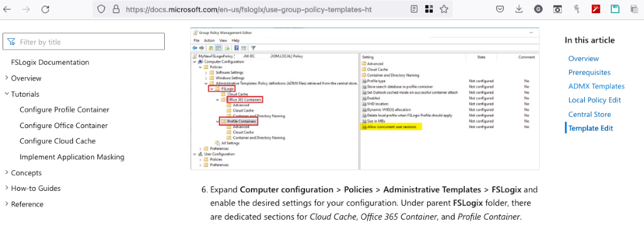This screenshot has width=644, height=226.
Task: Open FSLogix Documentation home link
Action: coord(50,62)
